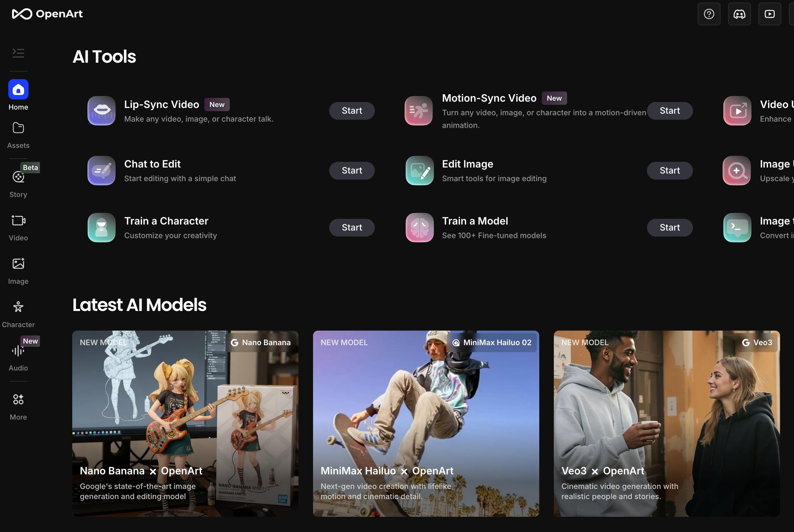794x532 pixels.
Task: Open the Veo3 × OpenArt card
Action: click(x=666, y=423)
